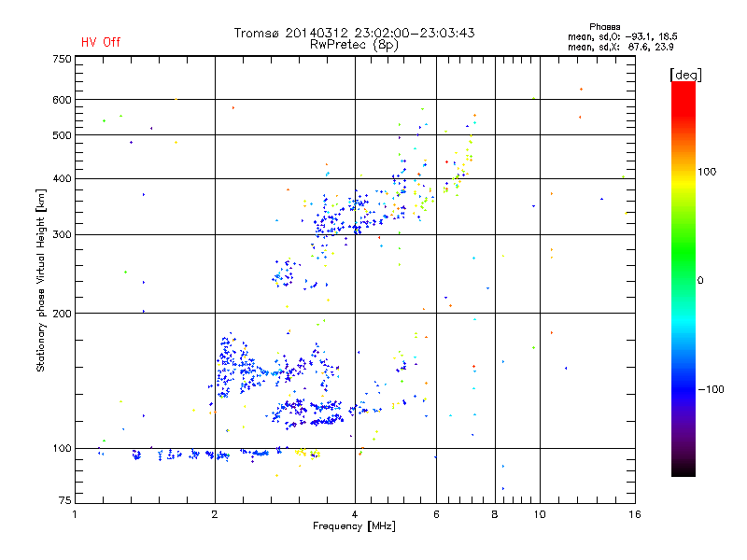Select the "Stationary phase Virtual Height [km]" axis title
Viewport: 747px width, 560px height.
41,280
